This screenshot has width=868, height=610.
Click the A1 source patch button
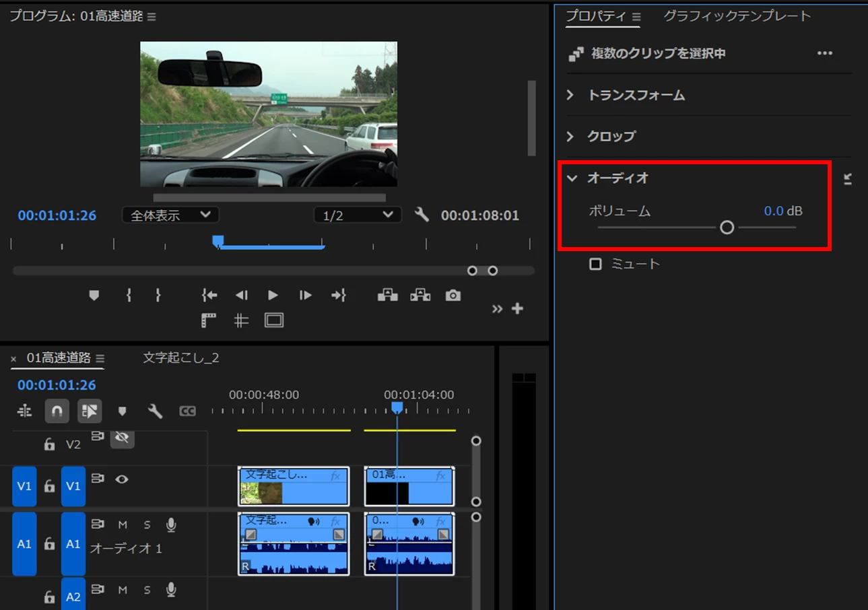24,543
